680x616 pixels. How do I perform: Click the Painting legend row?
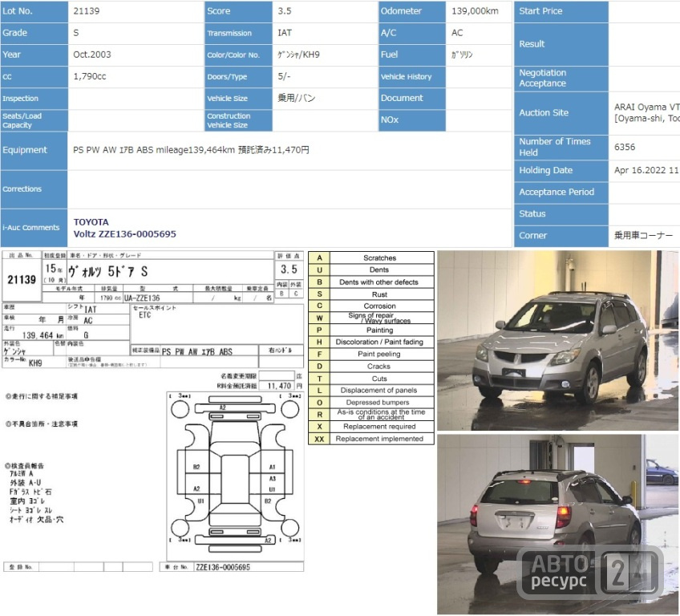pyautogui.click(x=371, y=330)
